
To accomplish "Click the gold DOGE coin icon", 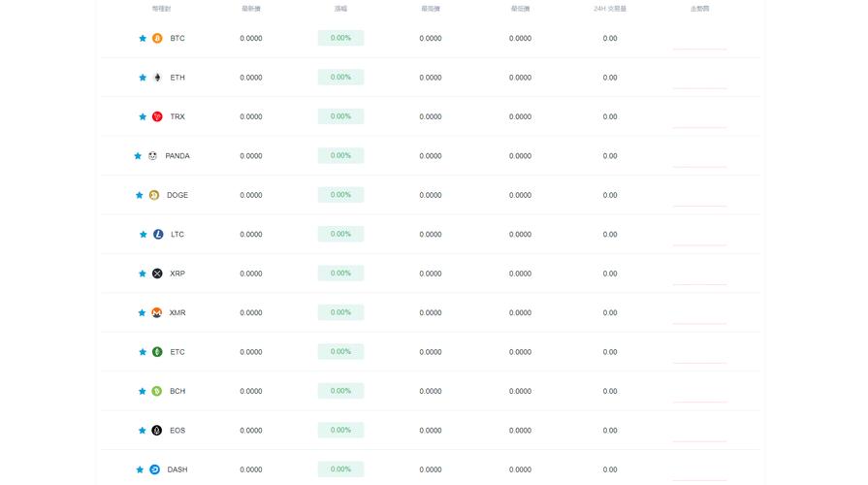I will click(154, 195).
